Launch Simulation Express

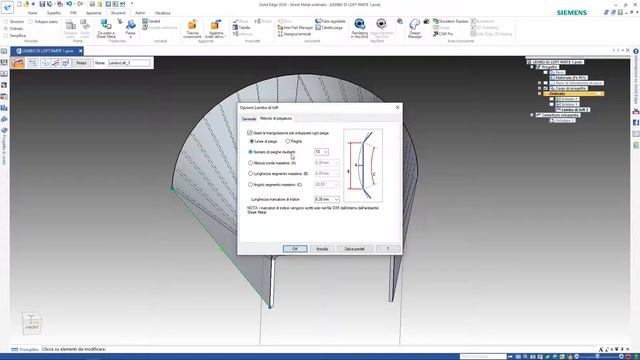451,21
